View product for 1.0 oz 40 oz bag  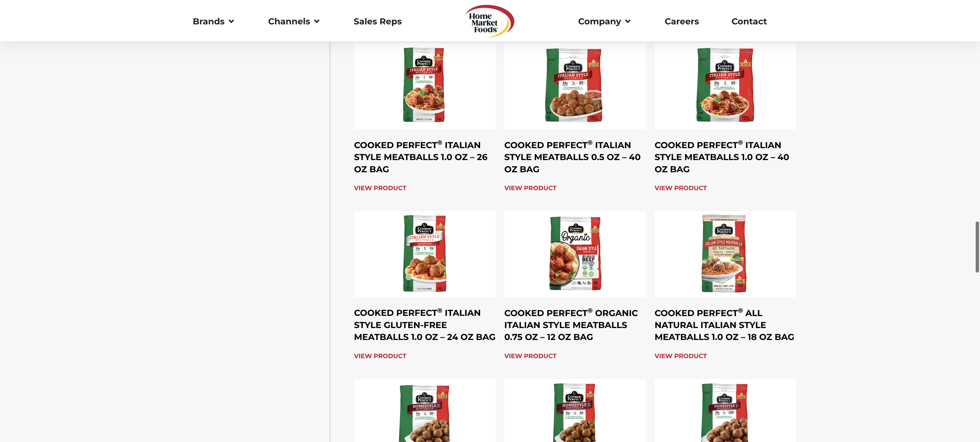coord(680,188)
